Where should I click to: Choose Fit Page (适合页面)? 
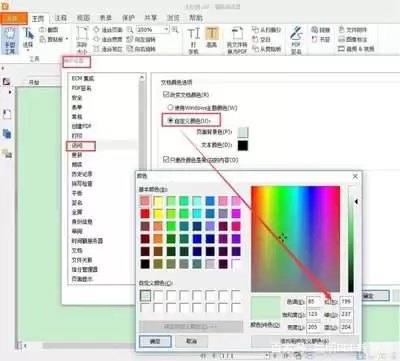108,30
